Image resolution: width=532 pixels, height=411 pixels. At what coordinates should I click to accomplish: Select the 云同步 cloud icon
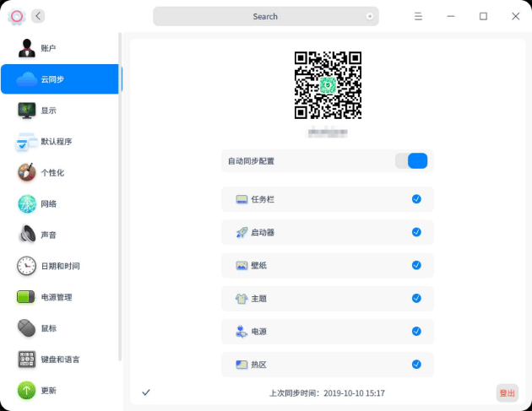[x=26, y=79]
